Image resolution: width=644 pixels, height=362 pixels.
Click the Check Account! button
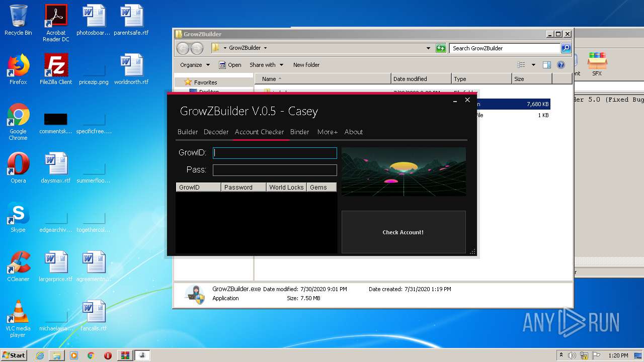click(x=404, y=232)
